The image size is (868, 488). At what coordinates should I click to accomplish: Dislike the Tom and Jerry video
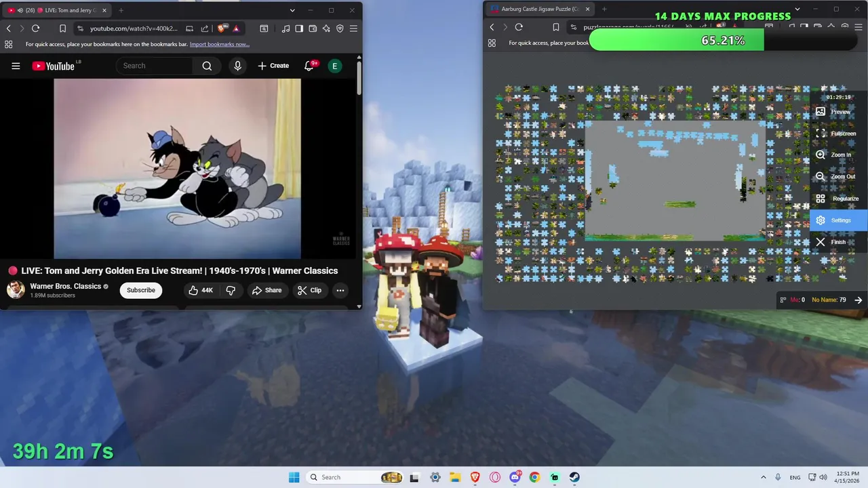tap(231, 290)
